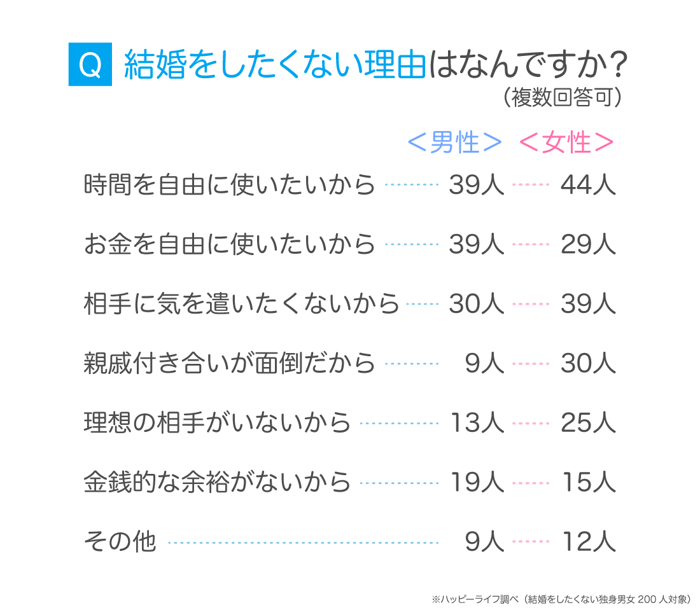Click the 親戚付き合いが面倒だから row label
The width and height of the screenshot is (700, 610).
(229, 364)
